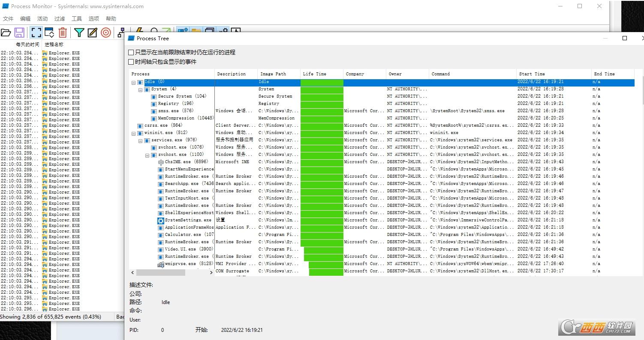Click the Process Monitor title bar icon
The image size is (644, 340).
6,6
